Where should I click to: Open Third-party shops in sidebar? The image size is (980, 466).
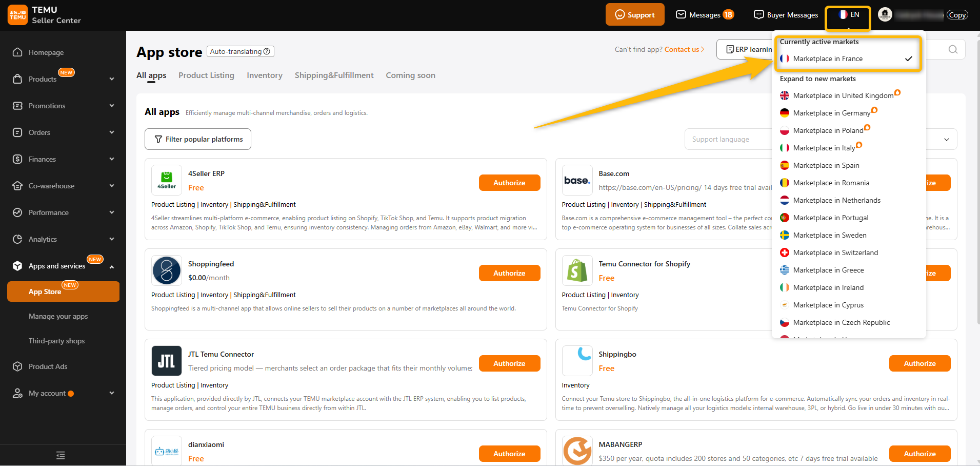57,341
